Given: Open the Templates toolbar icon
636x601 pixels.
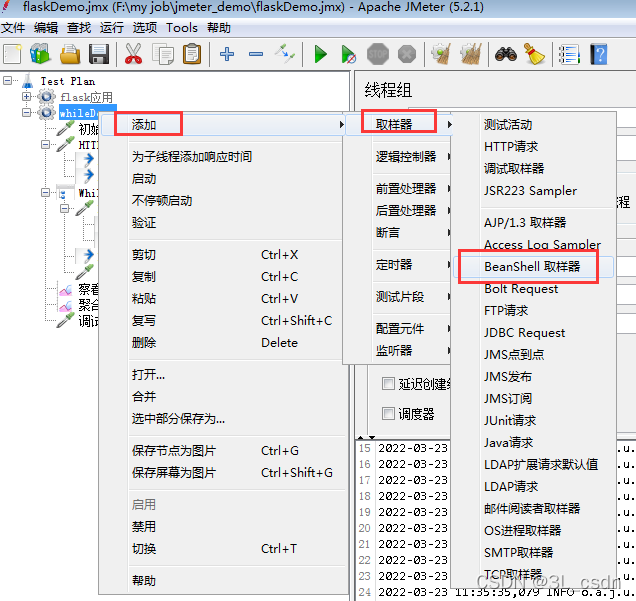Looking at the screenshot, I should click(x=40, y=54).
